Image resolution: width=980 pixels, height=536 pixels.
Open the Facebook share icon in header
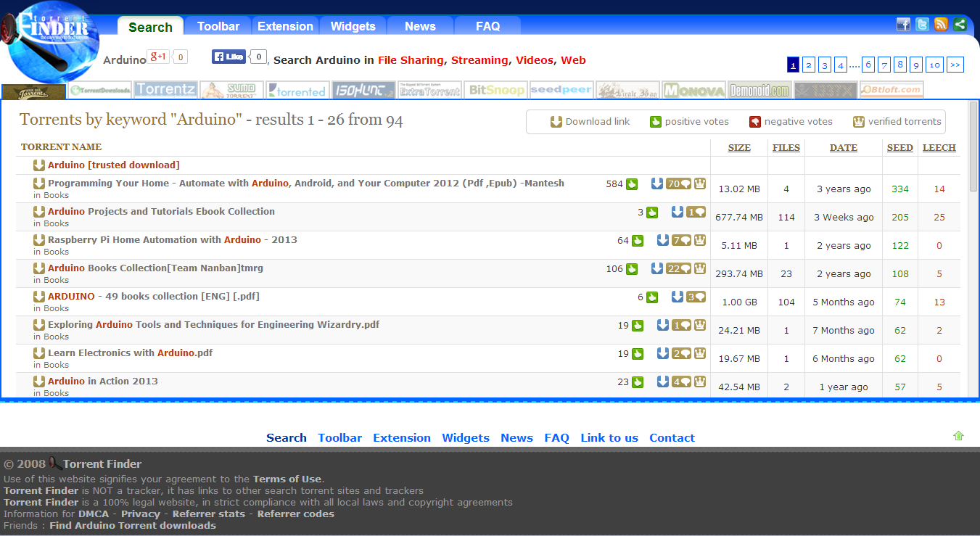pos(903,24)
